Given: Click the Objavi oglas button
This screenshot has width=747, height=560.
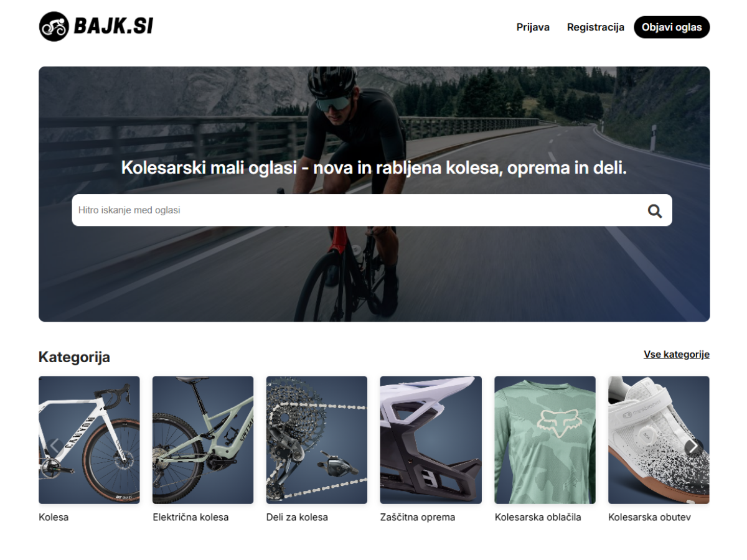Looking at the screenshot, I should click(x=672, y=27).
